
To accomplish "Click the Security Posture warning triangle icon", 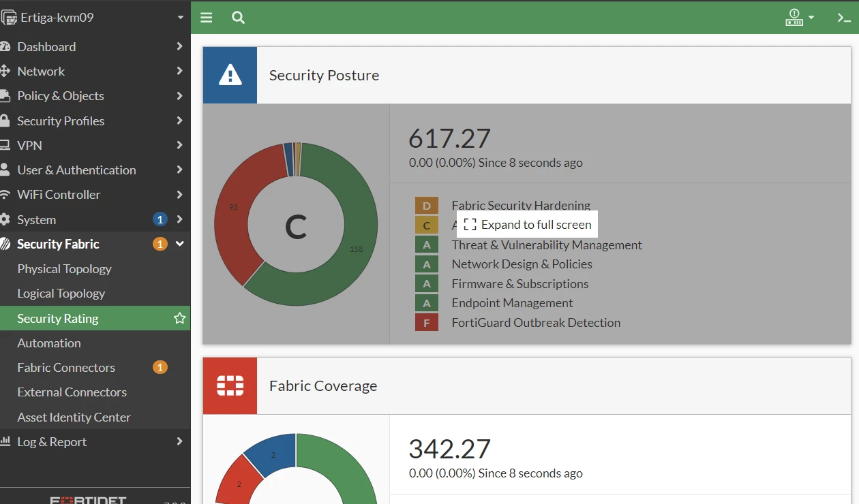I will tap(230, 75).
